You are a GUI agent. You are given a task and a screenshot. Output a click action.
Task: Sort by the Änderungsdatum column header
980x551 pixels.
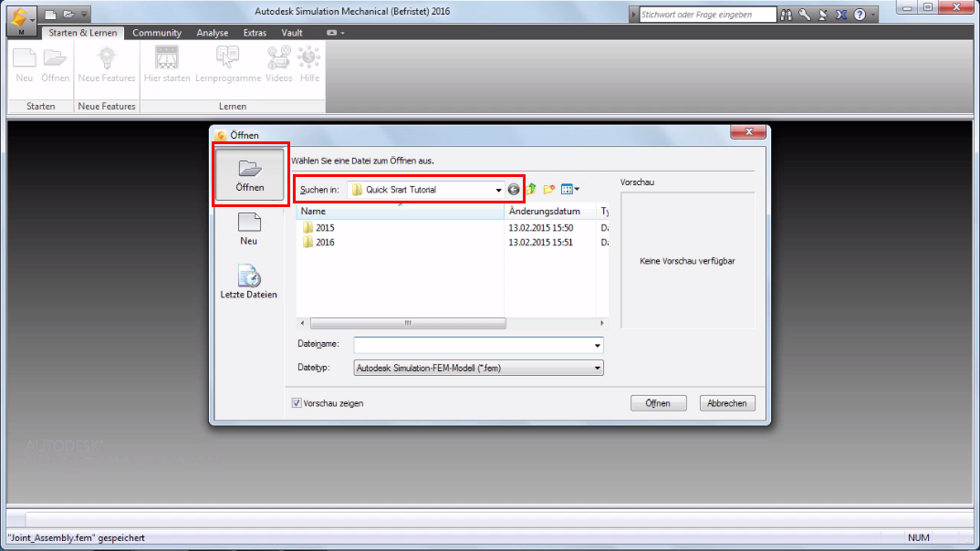[550, 211]
